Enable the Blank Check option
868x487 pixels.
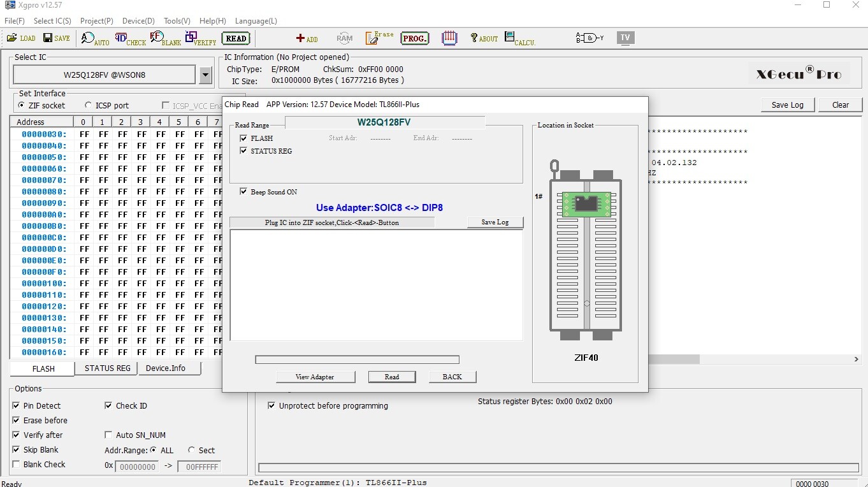tap(16, 465)
